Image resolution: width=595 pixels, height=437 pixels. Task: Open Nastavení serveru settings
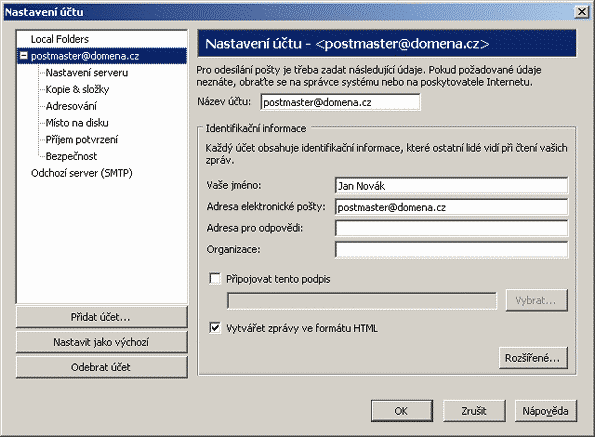(x=87, y=72)
